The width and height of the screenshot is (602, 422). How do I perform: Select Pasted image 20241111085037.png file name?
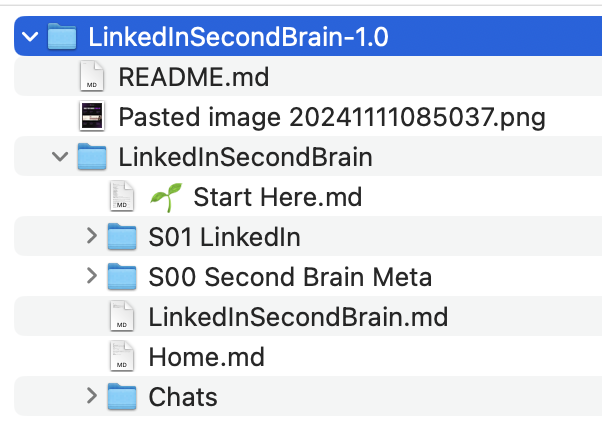pos(332,117)
